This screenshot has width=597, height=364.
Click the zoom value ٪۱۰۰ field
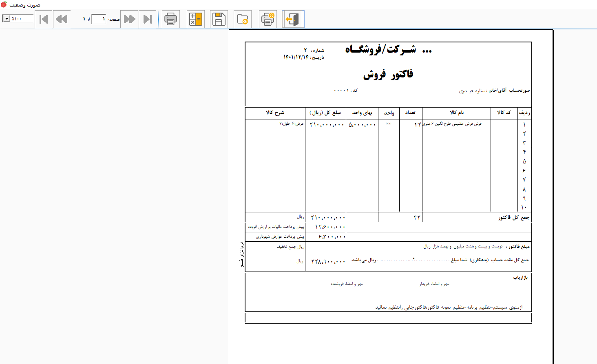22,19
